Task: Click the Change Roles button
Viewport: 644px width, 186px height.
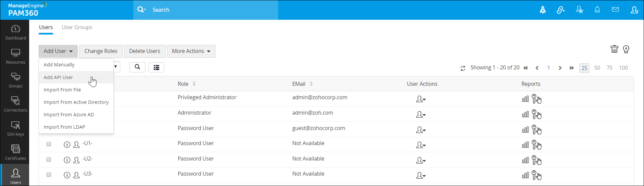Action: coord(101,51)
